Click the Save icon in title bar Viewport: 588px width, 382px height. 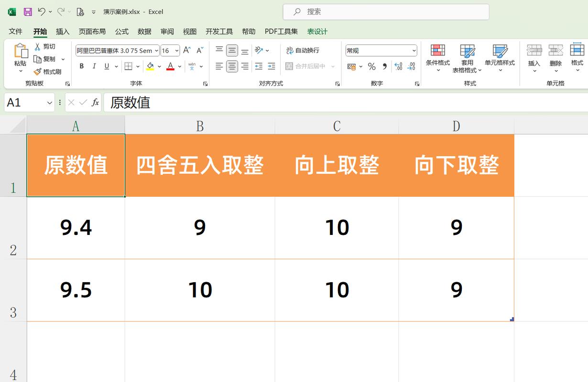coord(27,11)
